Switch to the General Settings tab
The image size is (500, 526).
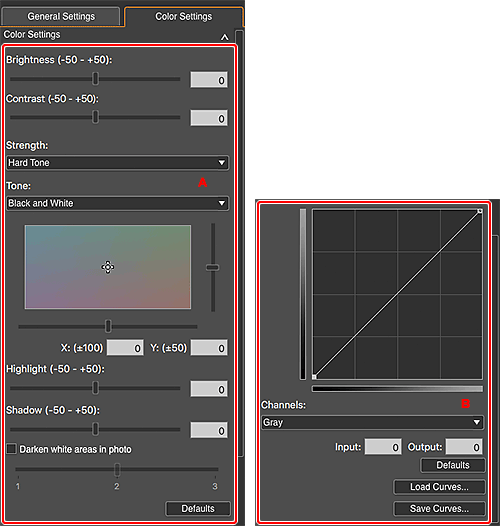tap(61, 16)
